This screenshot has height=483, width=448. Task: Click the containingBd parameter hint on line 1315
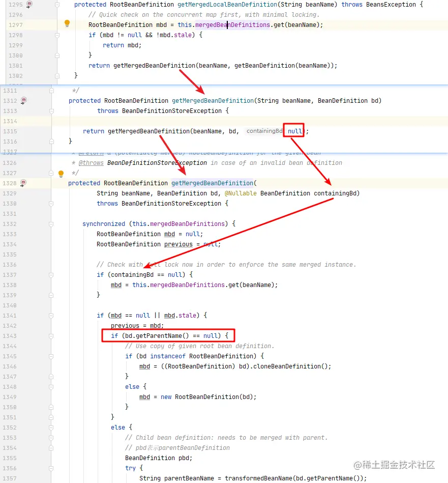click(x=264, y=131)
